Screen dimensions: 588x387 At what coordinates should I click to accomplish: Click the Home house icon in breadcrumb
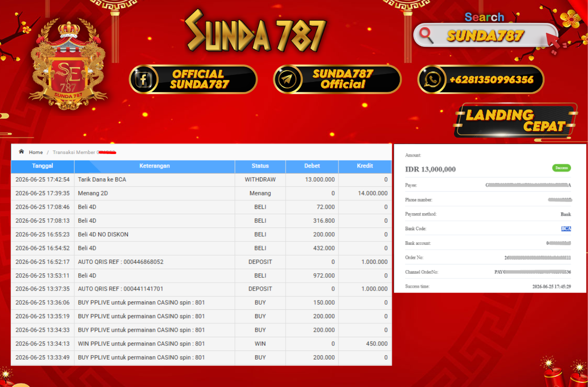pyautogui.click(x=22, y=152)
